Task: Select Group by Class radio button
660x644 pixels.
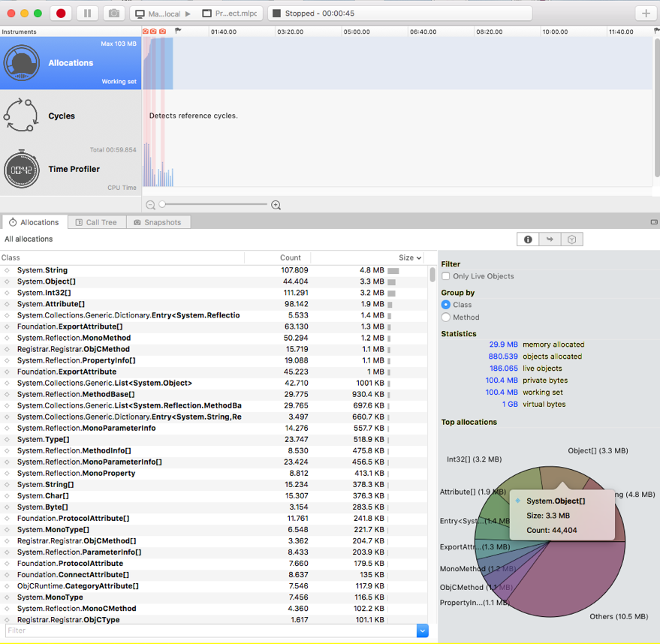Action: click(446, 305)
